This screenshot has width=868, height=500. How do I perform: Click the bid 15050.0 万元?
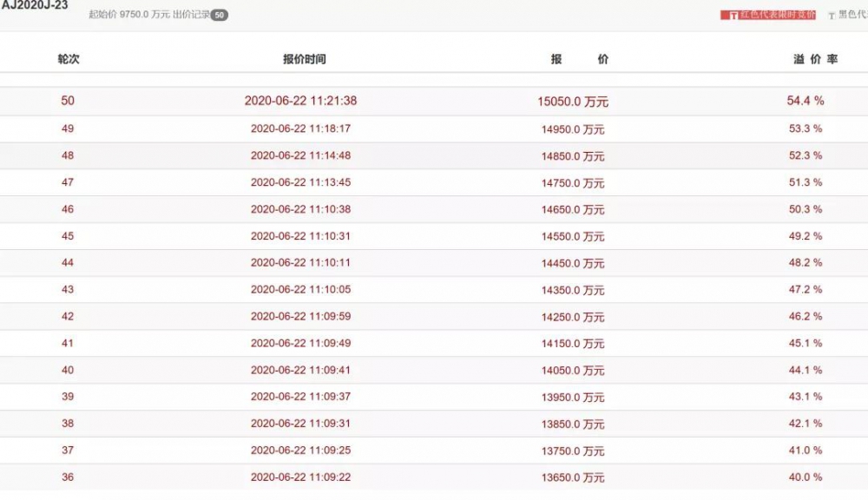click(x=573, y=102)
